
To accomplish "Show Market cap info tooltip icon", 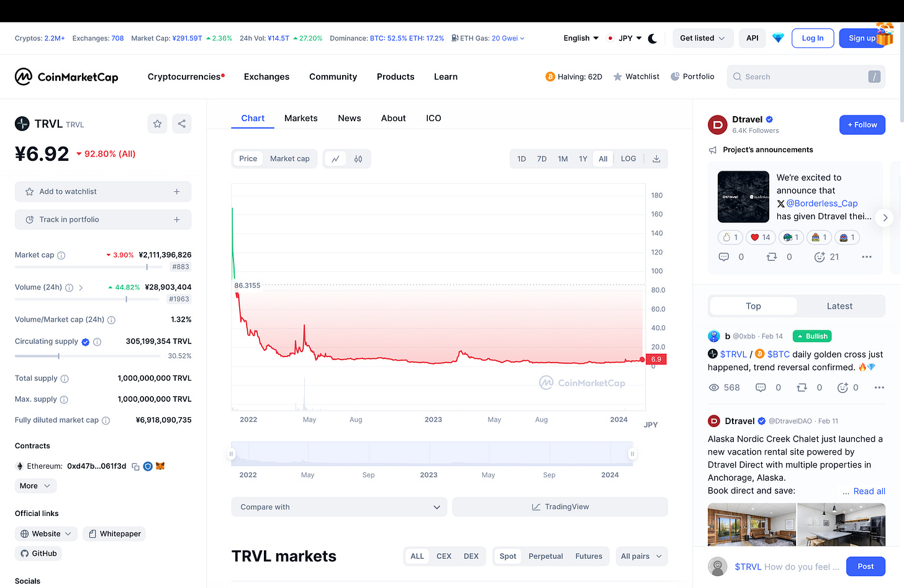I will tap(61, 255).
